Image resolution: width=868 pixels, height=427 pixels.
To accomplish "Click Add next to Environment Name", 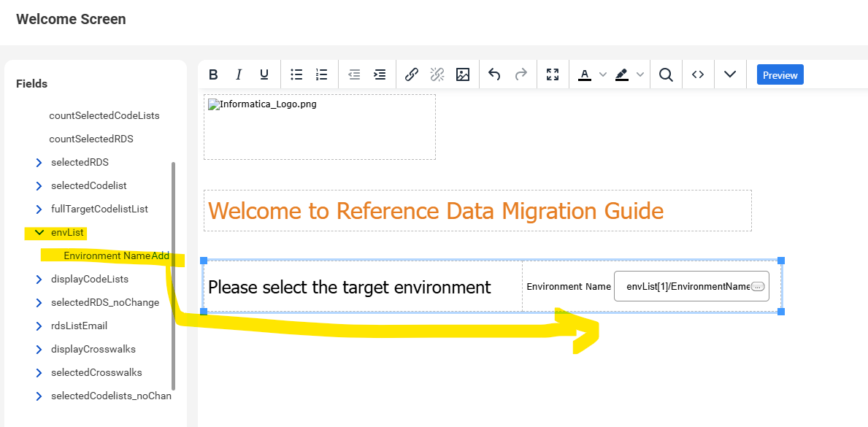I will (x=161, y=256).
